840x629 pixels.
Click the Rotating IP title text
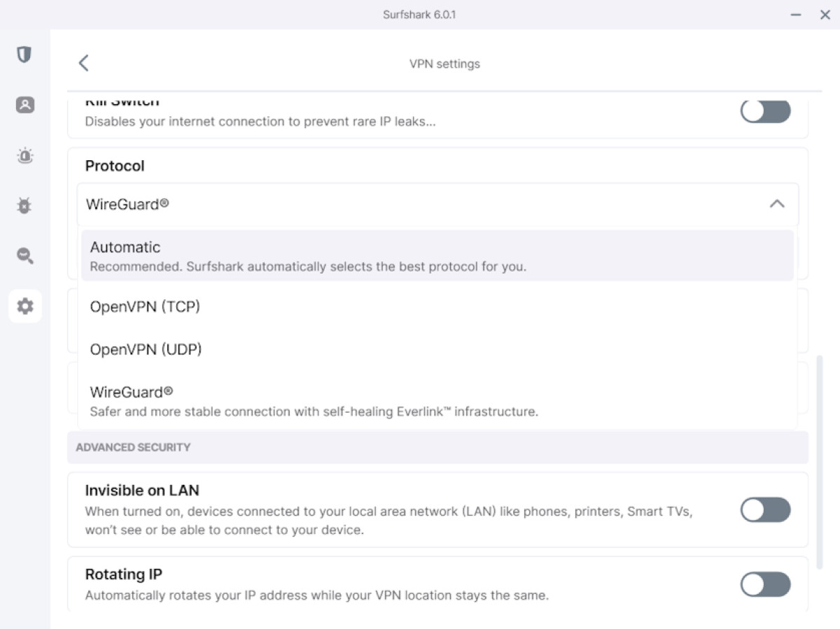point(124,574)
